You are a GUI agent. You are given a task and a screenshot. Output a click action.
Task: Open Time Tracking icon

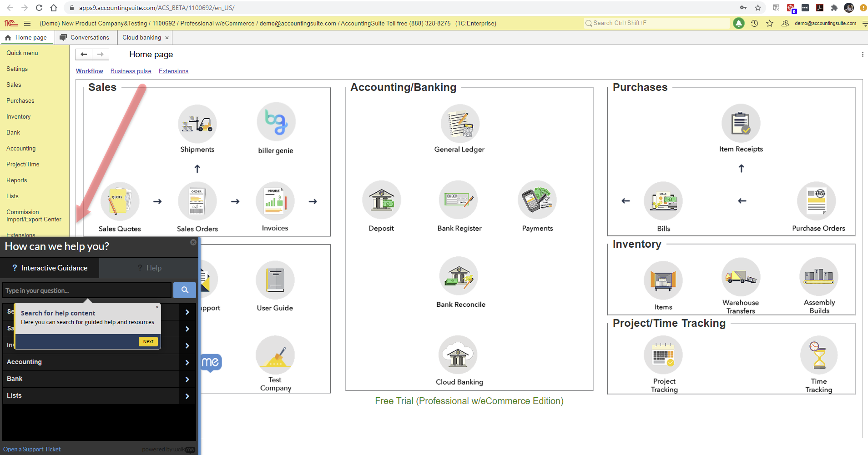click(x=819, y=355)
